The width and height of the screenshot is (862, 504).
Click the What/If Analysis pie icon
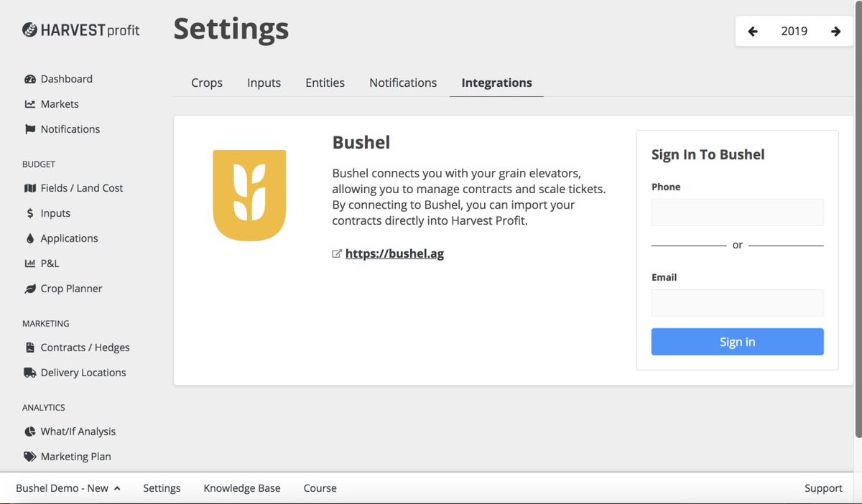(x=29, y=431)
